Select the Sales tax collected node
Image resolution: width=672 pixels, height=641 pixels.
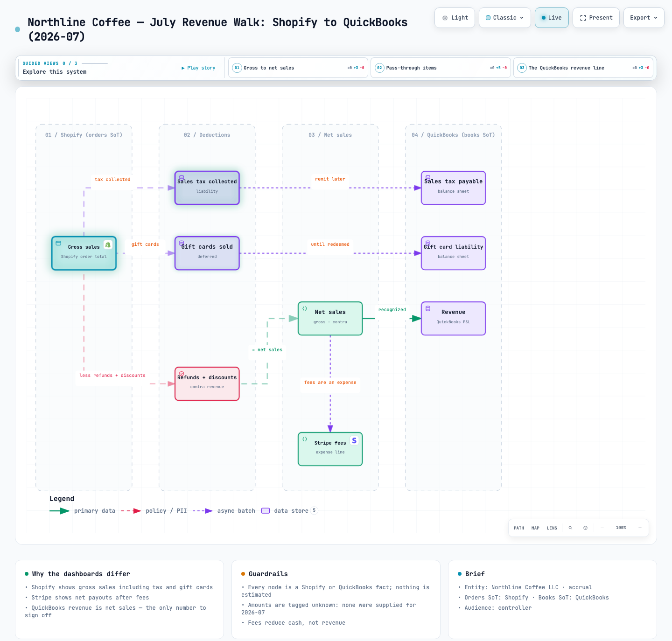[x=207, y=188]
